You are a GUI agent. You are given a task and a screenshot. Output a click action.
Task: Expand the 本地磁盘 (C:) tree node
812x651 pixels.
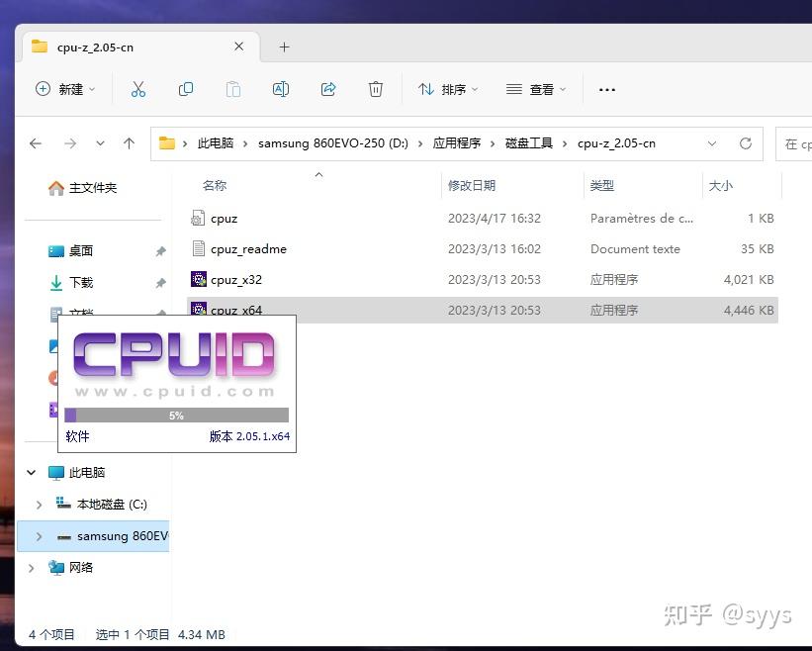[x=39, y=505]
